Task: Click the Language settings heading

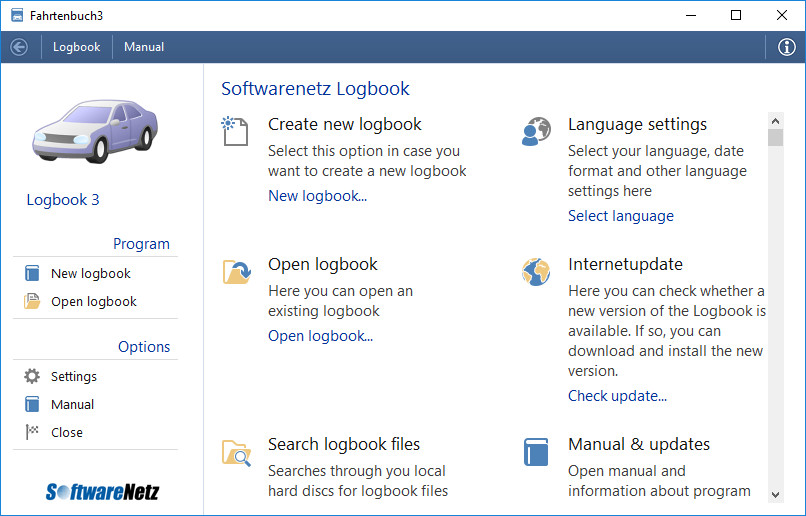Action: click(637, 124)
